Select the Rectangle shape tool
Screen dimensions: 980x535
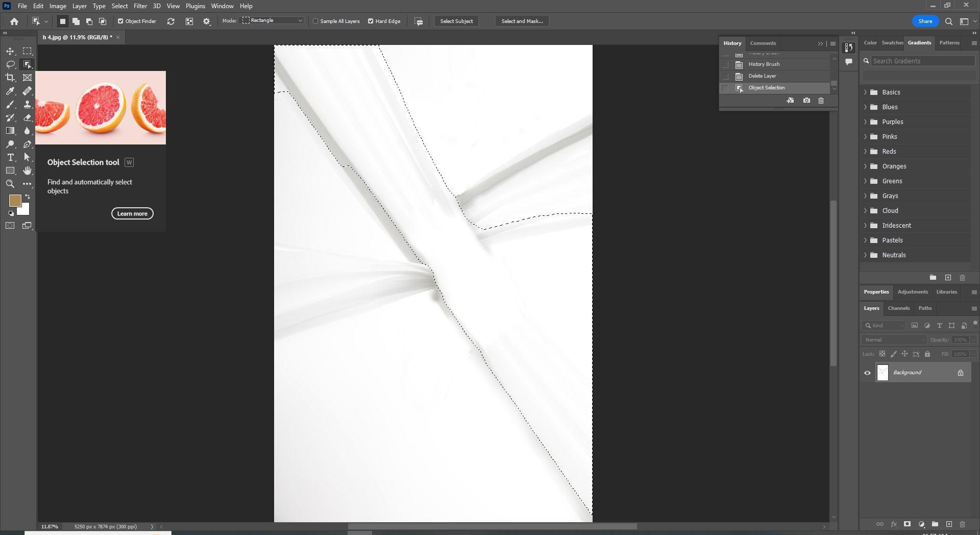coord(10,171)
